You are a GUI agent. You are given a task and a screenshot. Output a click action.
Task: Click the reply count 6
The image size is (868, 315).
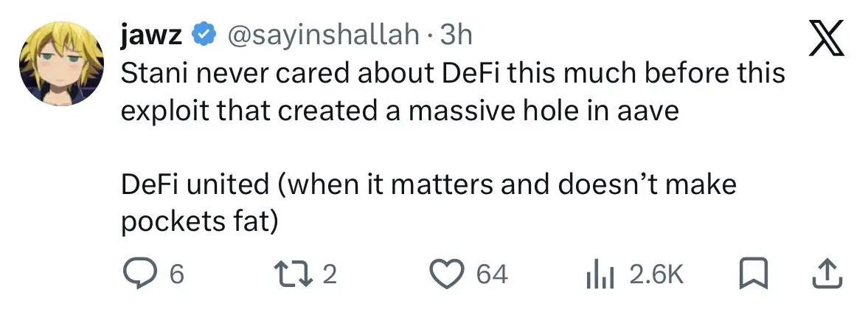[x=176, y=275]
